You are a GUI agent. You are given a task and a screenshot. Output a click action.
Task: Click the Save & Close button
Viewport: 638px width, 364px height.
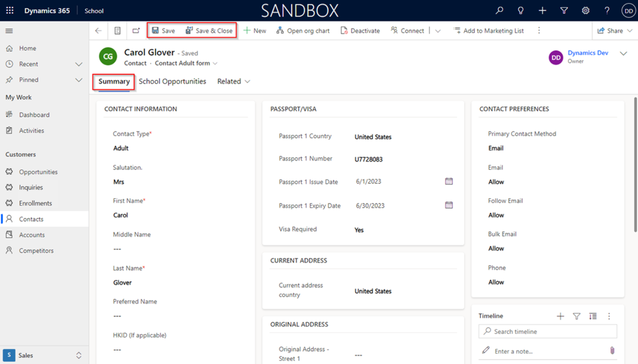point(209,31)
